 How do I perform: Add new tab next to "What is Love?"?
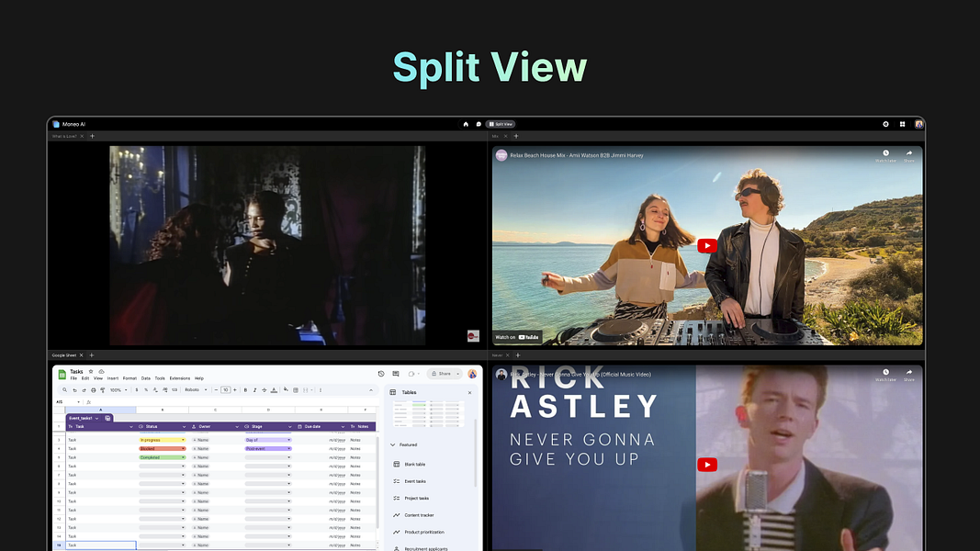(x=93, y=136)
